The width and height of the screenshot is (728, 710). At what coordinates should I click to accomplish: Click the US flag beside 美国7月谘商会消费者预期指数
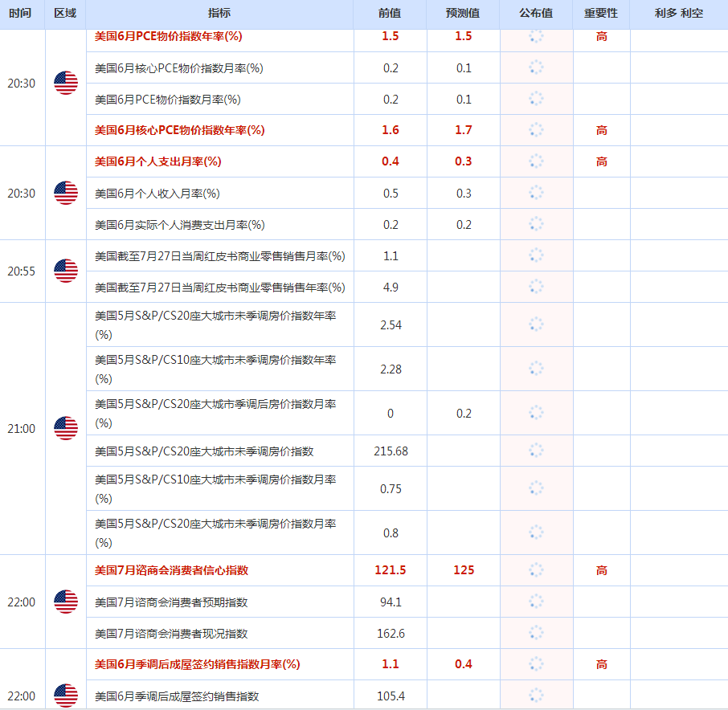(x=66, y=602)
